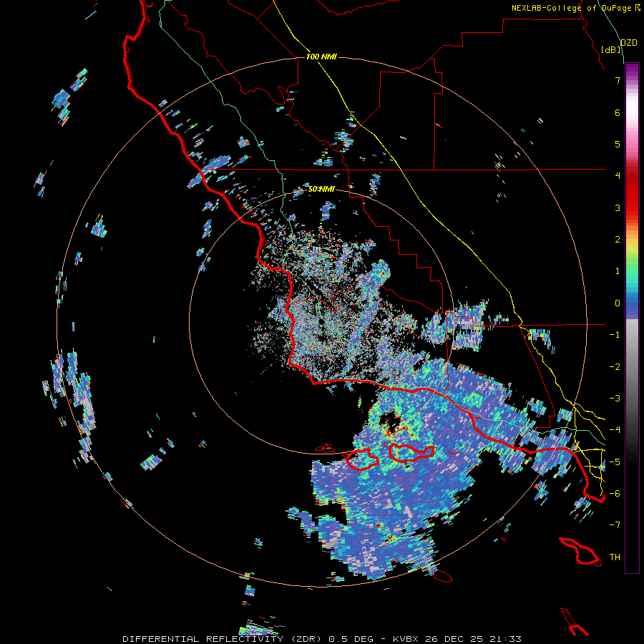Click the -3 dB value on color scale
This screenshot has height=644, width=644.
[615, 399]
